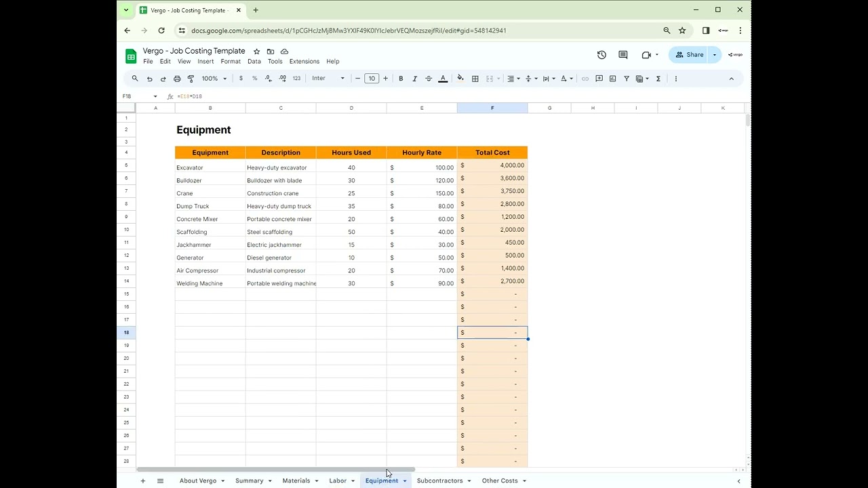Viewport: 868px width, 488px height.
Task: Check the cloud document status icon
Action: [284, 52]
